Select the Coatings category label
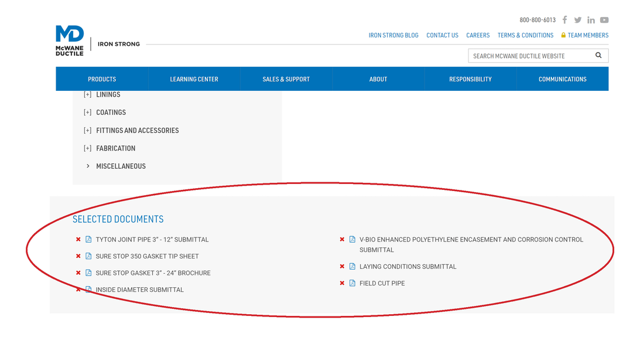The height and width of the screenshot is (337, 644). click(111, 112)
